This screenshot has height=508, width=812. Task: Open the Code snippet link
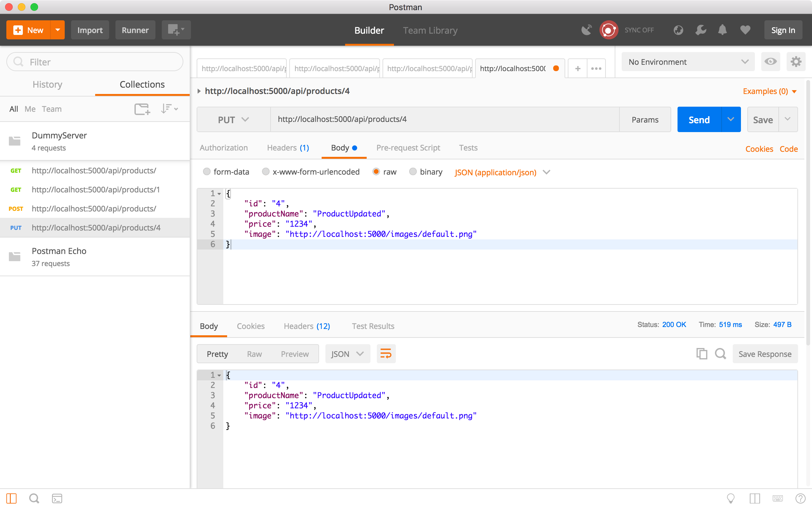coord(789,149)
